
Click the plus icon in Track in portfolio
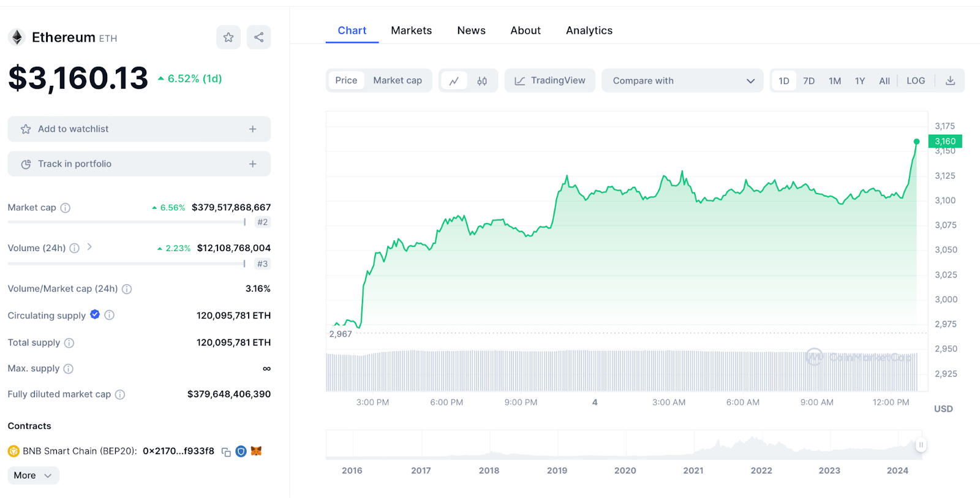252,164
